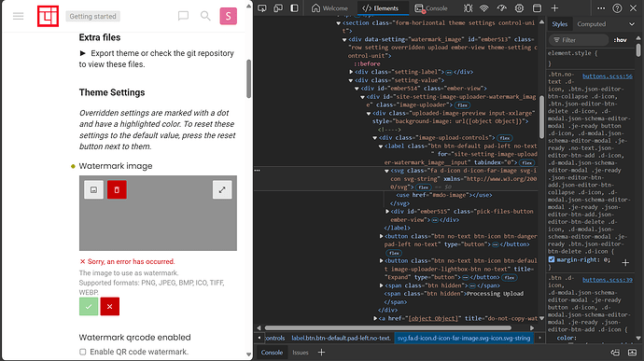Focus the Styles Filter input field
This screenshot has width=644, height=361.
coord(579,40)
